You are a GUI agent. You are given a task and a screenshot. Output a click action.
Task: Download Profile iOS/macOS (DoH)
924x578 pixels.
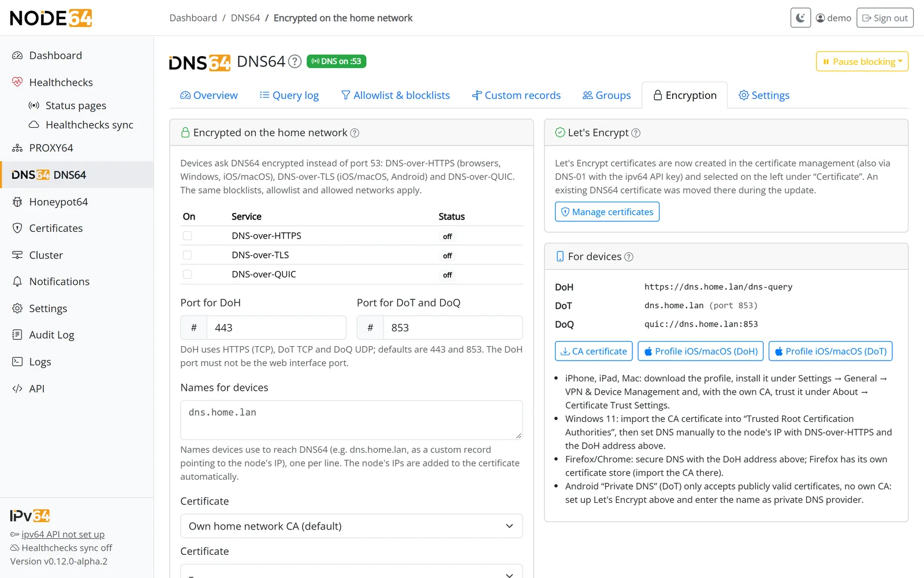point(701,351)
